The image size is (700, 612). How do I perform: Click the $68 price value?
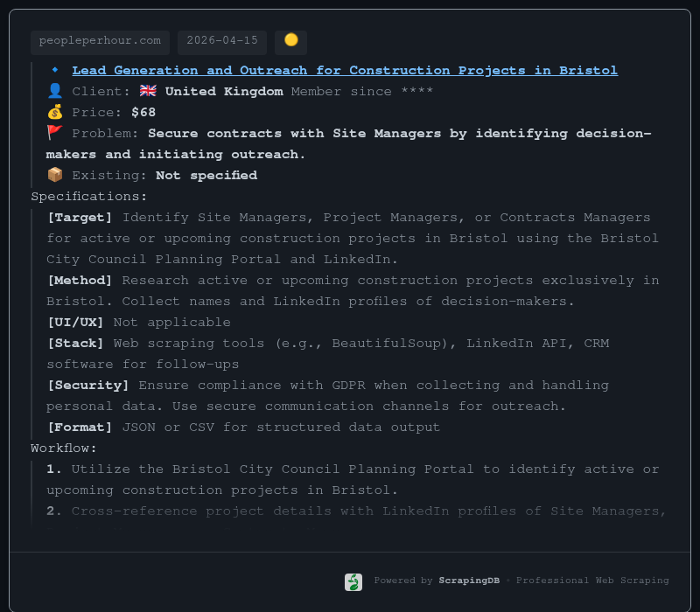[x=143, y=112]
